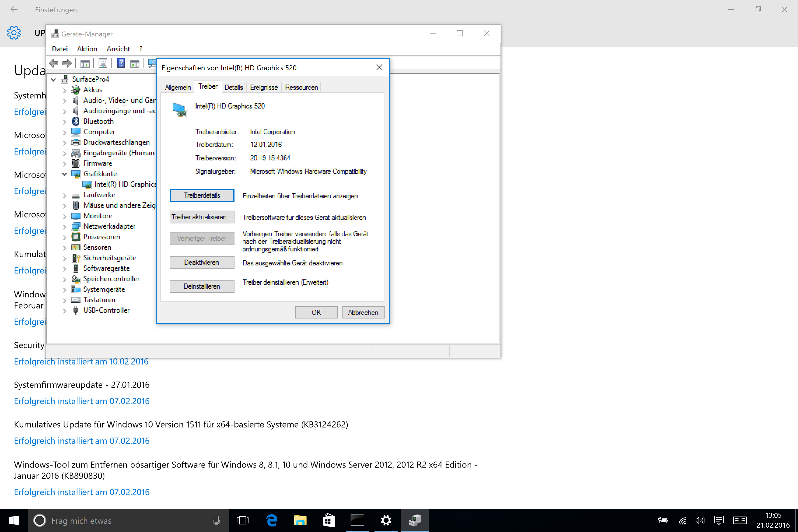Select the Prozessoren icon
798x532 pixels.
(76, 237)
